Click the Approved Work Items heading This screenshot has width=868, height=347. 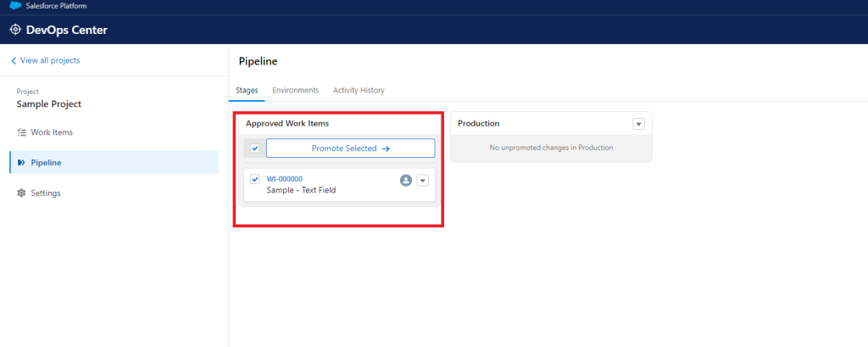pos(287,124)
